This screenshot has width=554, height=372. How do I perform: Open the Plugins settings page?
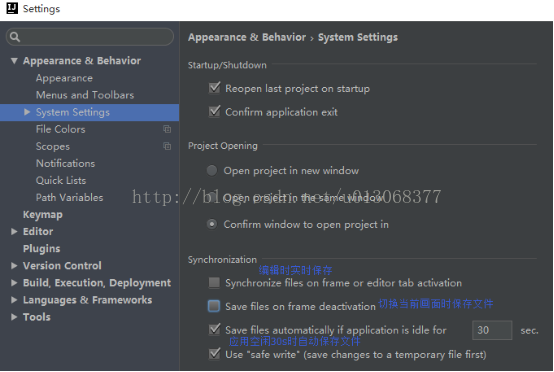(41, 248)
